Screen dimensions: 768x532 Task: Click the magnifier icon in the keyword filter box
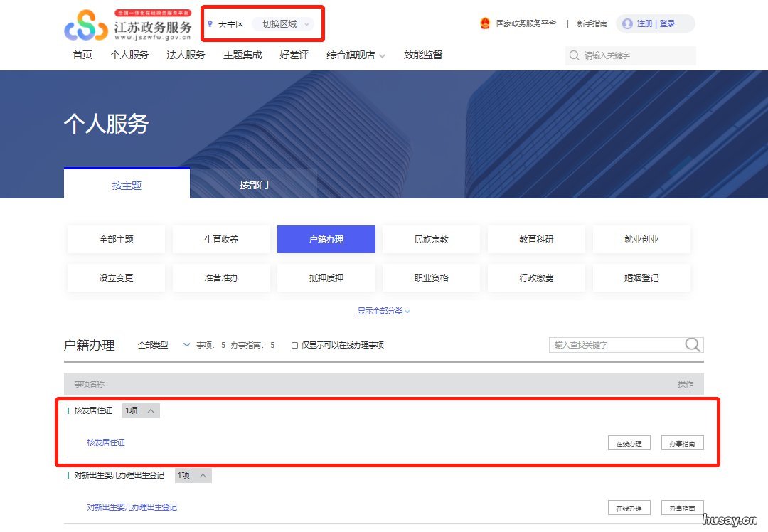pyautogui.click(x=692, y=344)
